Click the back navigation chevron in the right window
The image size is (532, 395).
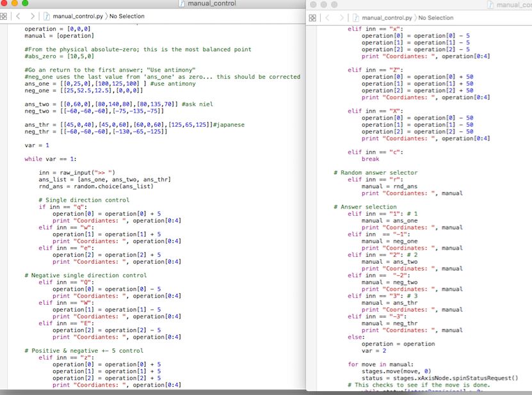pyautogui.click(x=327, y=17)
